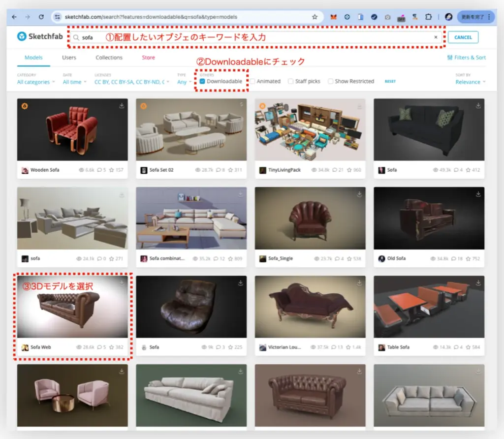Click the browser reload icon
Screen dimensions: 504x439
point(41,17)
